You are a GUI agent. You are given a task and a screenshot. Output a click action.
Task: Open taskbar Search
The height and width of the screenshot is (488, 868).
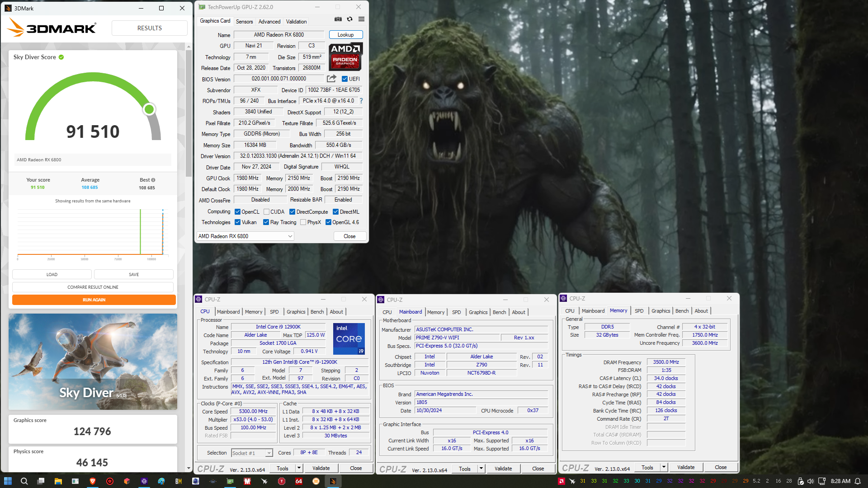point(24,481)
